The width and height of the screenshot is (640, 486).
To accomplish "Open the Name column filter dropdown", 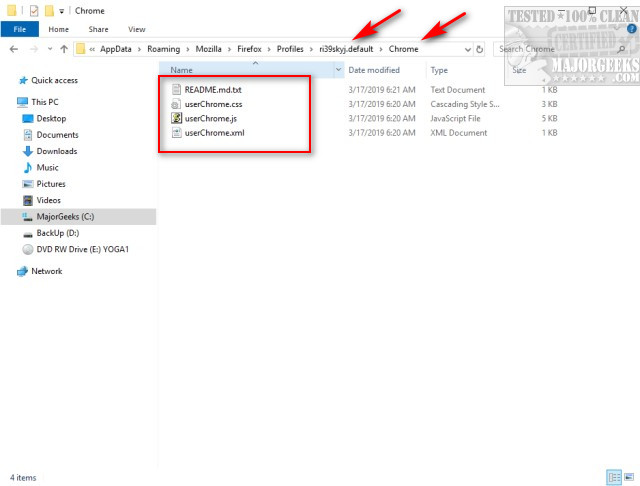I will [338, 70].
